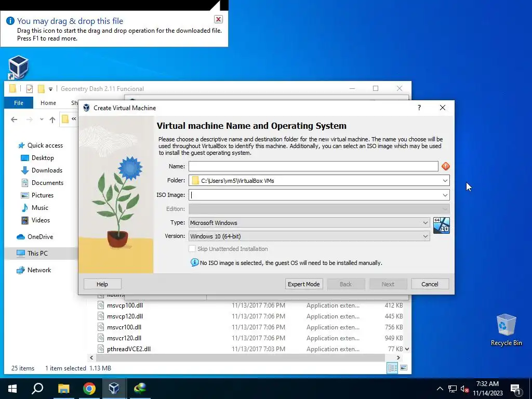This screenshot has height=399, width=532.
Task: Click the info icon beside No ISO message
Action: (194, 262)
